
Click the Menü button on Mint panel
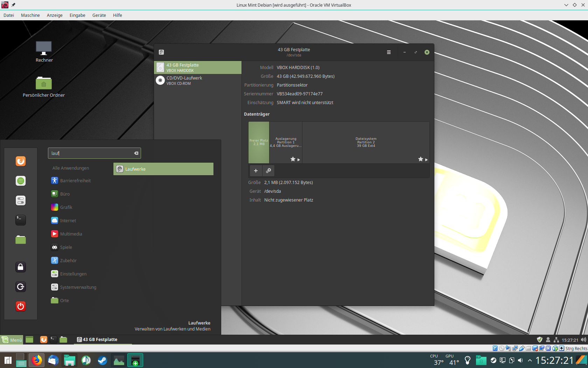tap(12, 340)
